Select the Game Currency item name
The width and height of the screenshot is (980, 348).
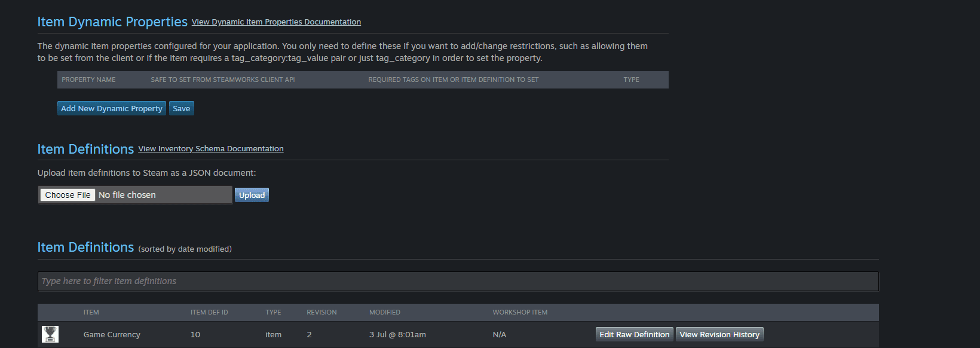pos(112,335)
